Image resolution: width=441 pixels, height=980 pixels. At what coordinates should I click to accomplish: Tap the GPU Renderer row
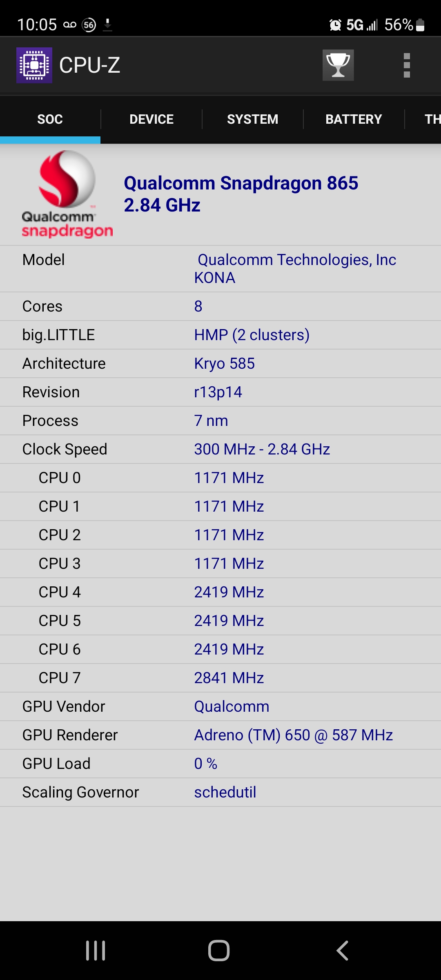(220, 735)
